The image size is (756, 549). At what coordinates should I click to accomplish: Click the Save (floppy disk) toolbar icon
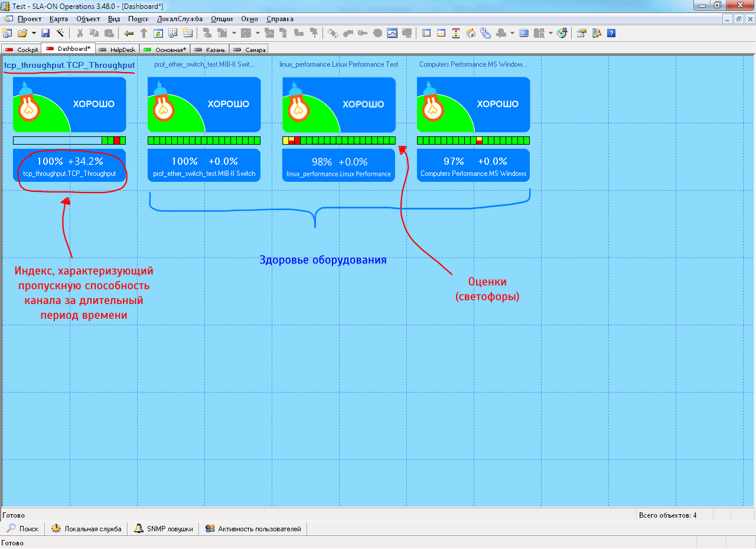coord(45,33)
